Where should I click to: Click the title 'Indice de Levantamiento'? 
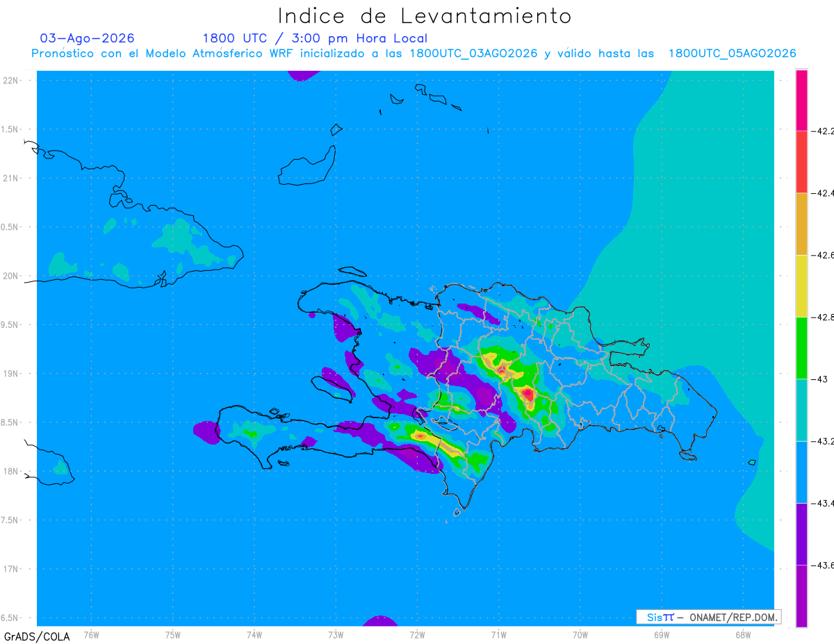click(x=425, y=16)
